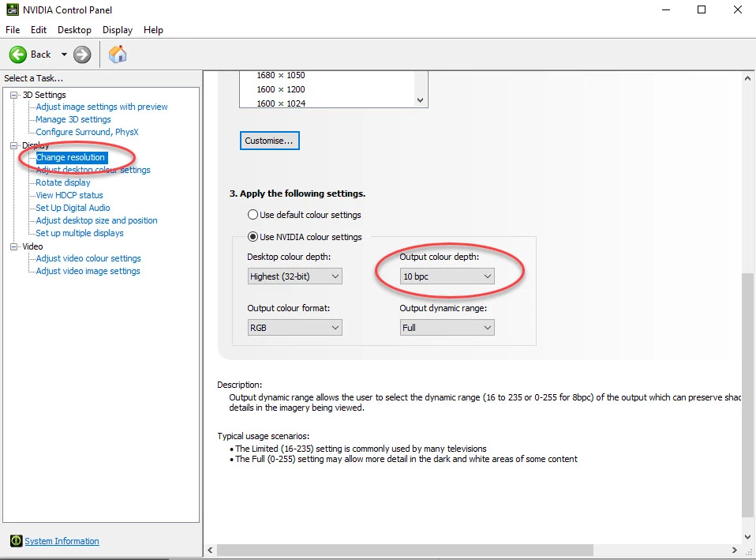Click the Customise... button
This screenshot has width=756, height=560.
[270, 141]
